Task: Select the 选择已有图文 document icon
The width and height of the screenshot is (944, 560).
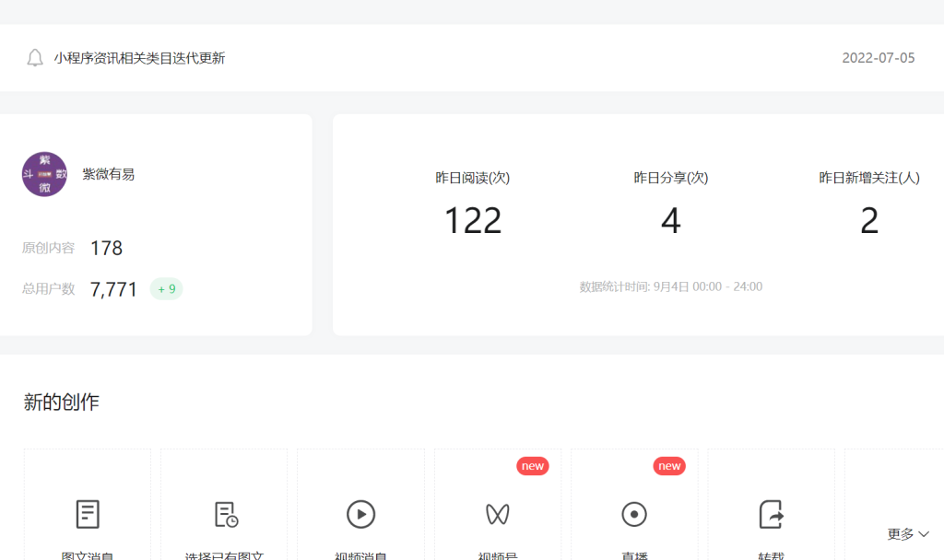Action: click(x=225, y=514)
